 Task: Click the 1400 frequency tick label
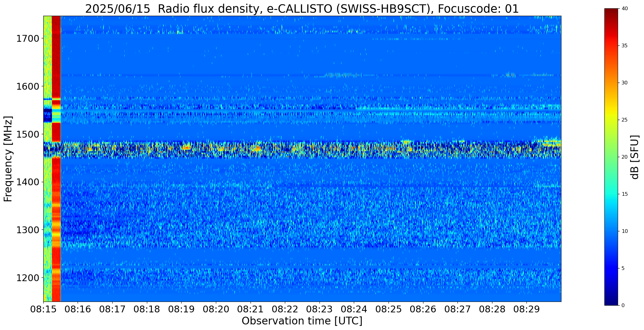click(28, 182)
